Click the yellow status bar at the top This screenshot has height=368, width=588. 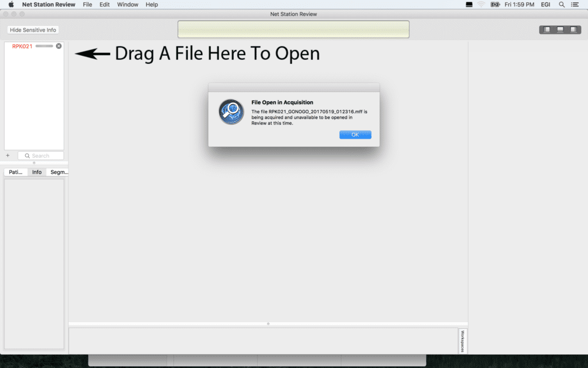(293, 29)
